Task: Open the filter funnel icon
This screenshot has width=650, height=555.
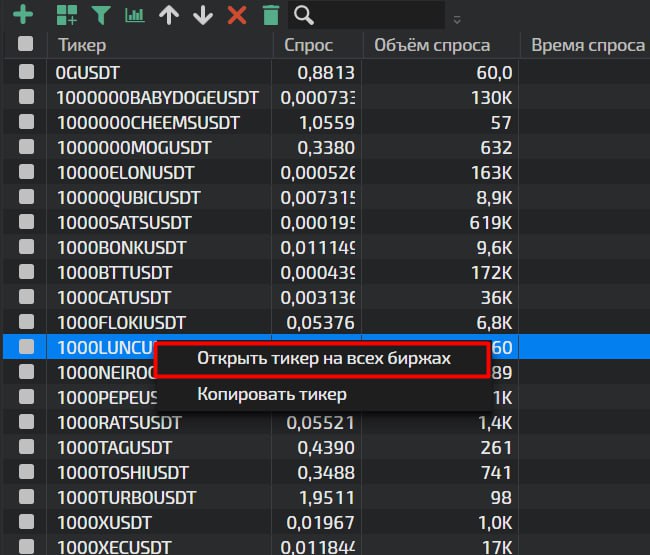Action: coord(100,15)
